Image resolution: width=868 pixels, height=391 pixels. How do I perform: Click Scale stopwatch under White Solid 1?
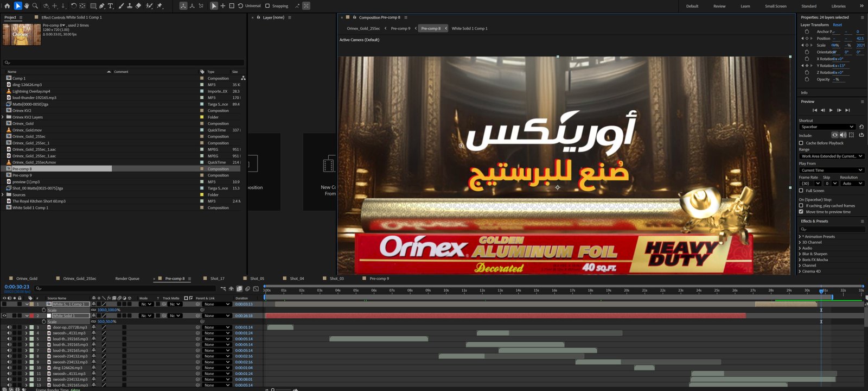point(44,321)
